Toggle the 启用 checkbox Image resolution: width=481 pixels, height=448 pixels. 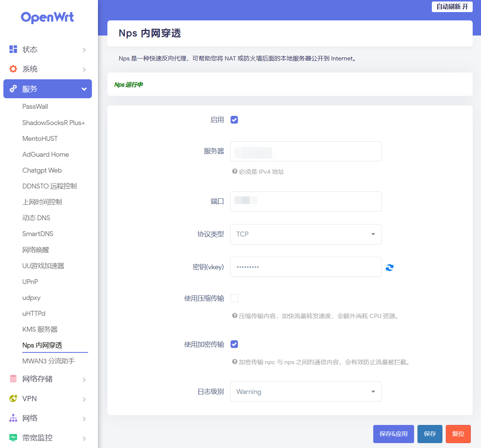(234, 120)
